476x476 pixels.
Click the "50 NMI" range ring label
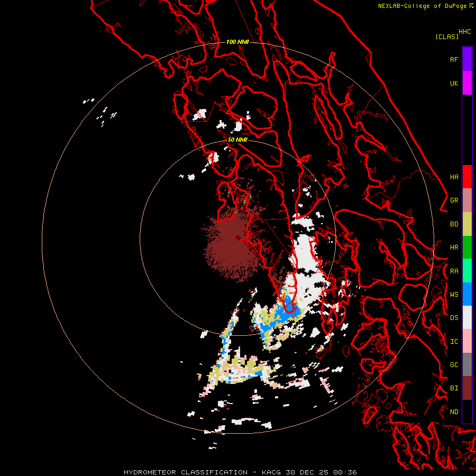(x=237, y=140)
